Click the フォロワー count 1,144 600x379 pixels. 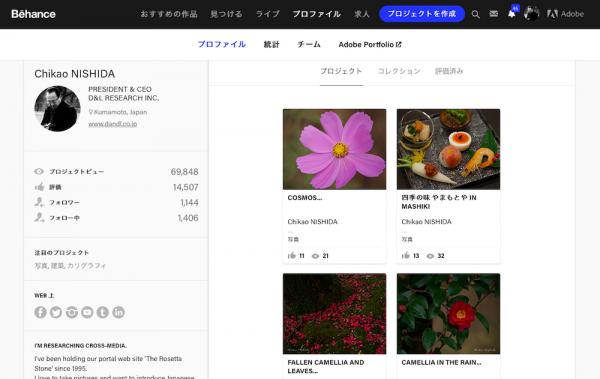click(x=189, y=203)
